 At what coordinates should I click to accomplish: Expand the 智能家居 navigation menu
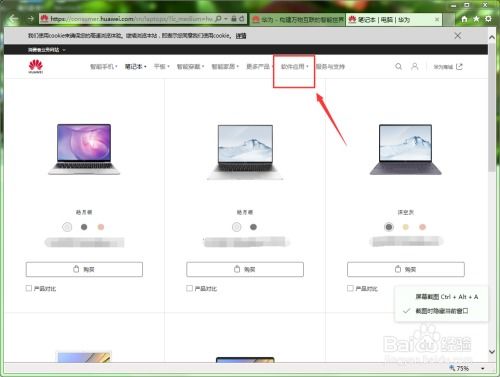coord(225,67)
